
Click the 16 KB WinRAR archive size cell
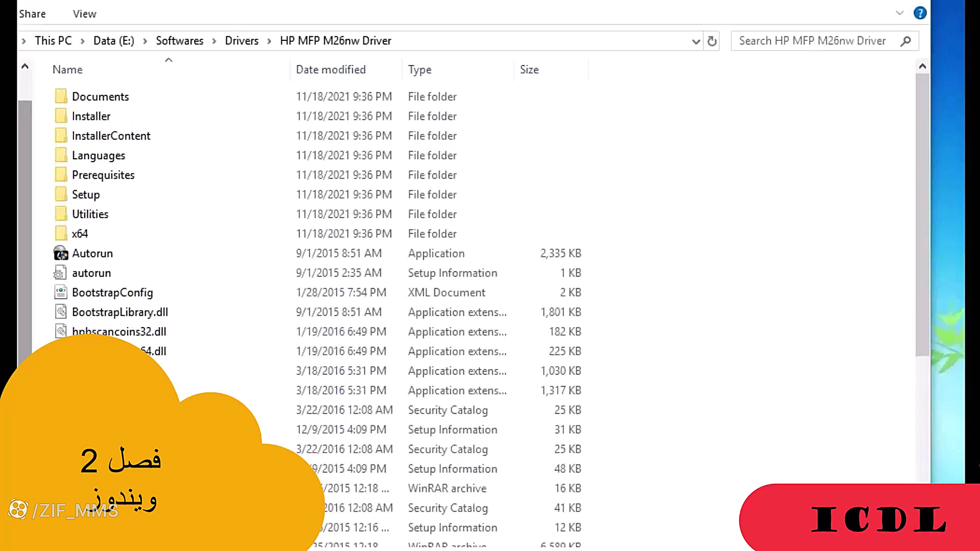pos(568,488)
